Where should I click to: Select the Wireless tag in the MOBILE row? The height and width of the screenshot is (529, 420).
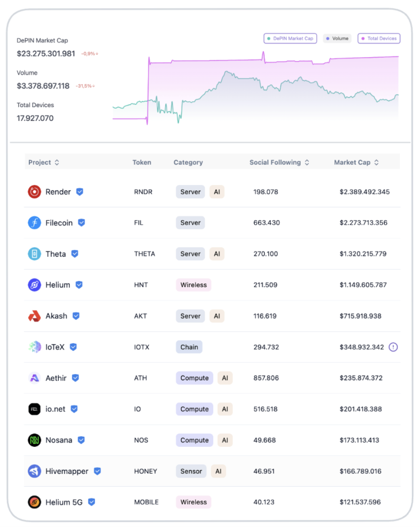193,502
